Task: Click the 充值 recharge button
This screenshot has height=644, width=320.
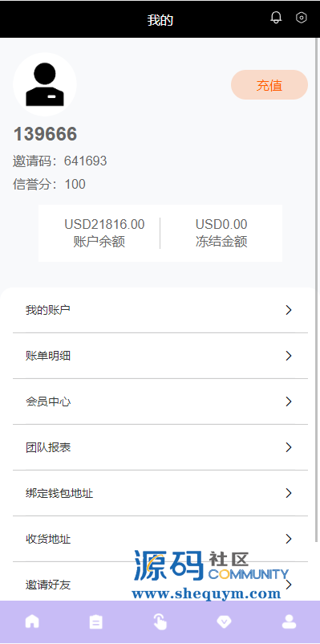Action: (x=269, y=85)
